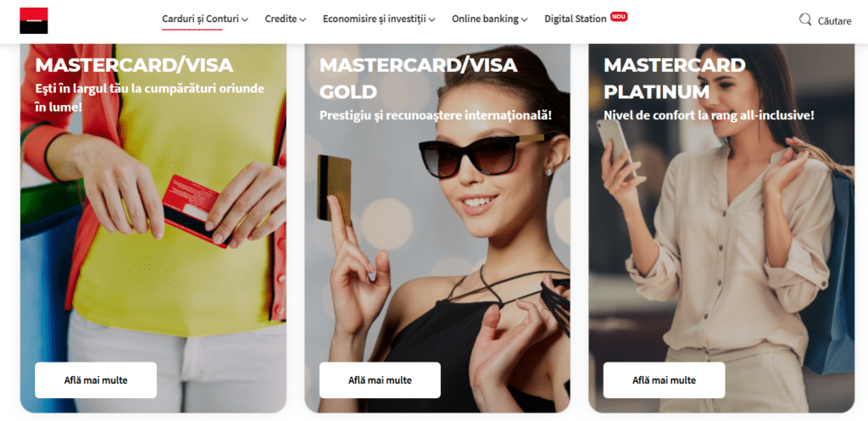Click the Căutare search text

[834, 21]
